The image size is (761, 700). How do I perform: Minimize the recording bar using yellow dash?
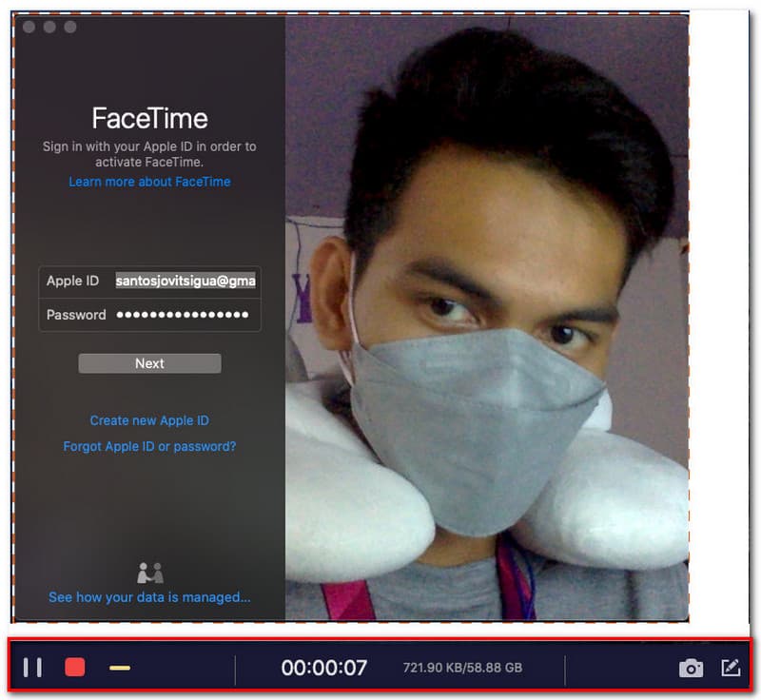(120, 668)
